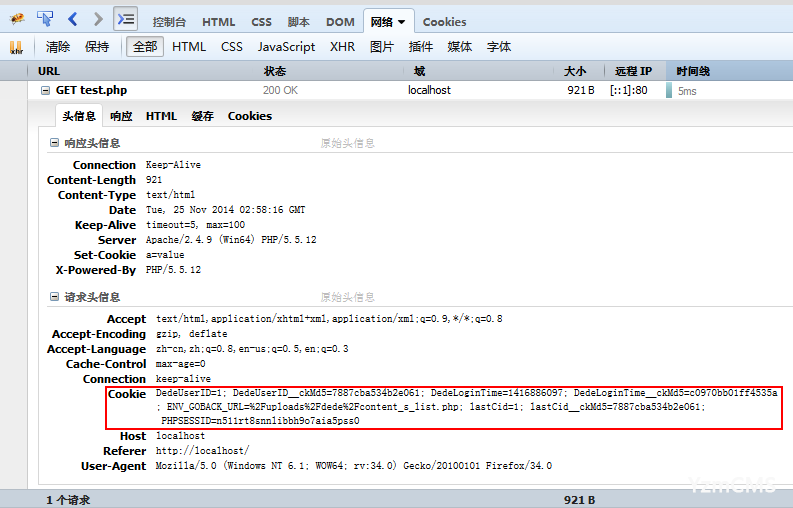793x508 pixels.
Task: Toggle the command line console icon
Action: click(x=125, y=19)
